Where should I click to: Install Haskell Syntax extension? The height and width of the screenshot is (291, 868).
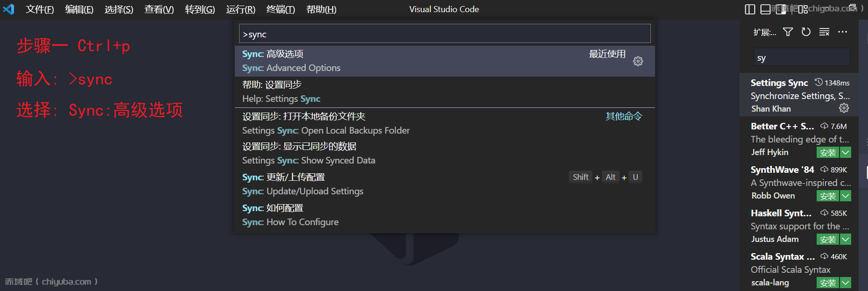(828, 239)
